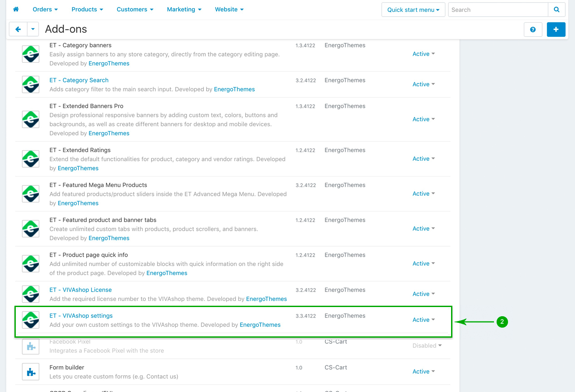Open the Website menu

(x=229, y=9)
